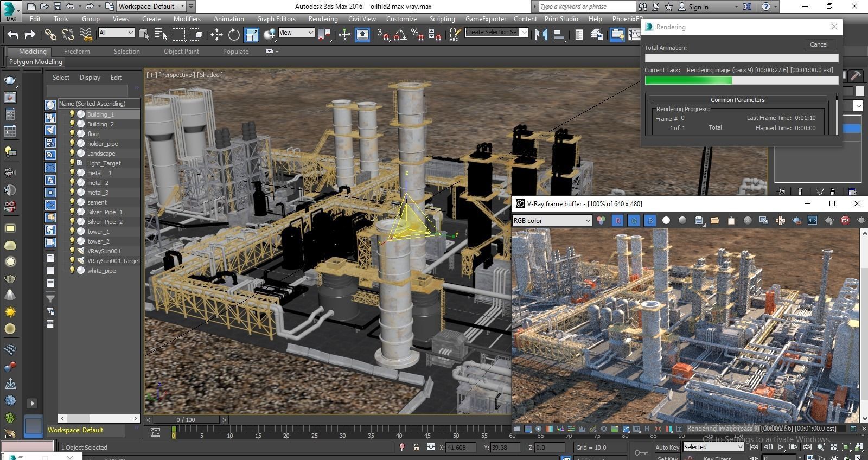Viewport: 868px width, 460px height.
Task: Open the Sign In dropdown
Action: click(x=736, y=7)
